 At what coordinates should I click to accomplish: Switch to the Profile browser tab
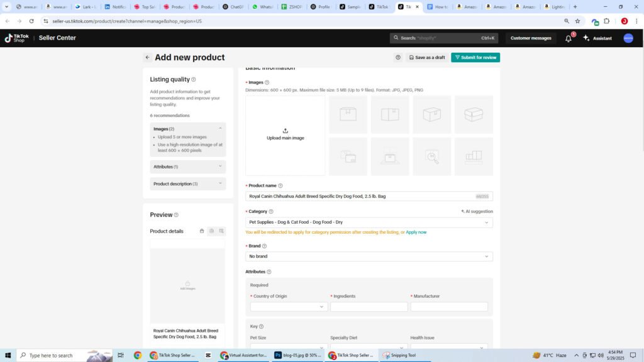[x=321, y=6]
